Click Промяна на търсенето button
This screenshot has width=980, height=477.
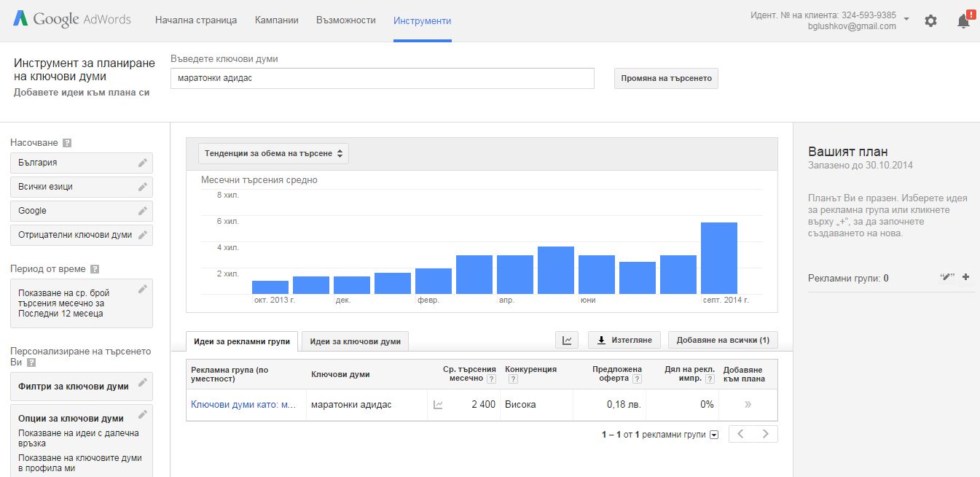[666, 78]
